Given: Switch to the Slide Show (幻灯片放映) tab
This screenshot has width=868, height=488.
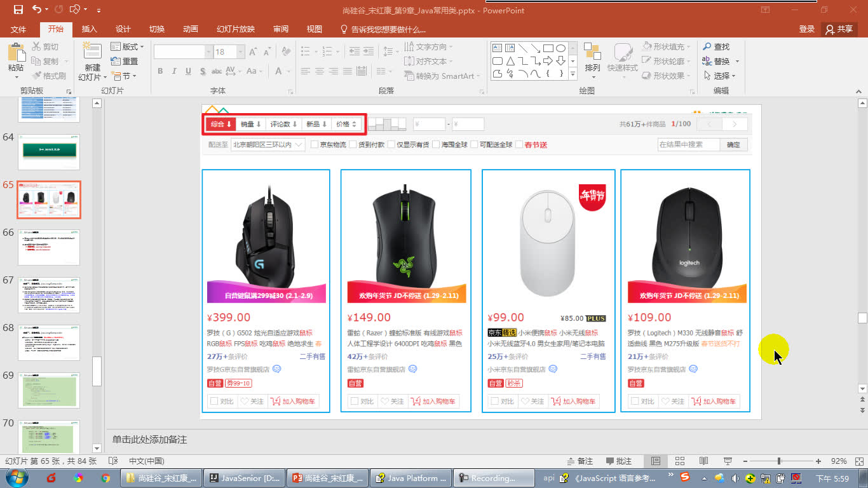Looking at the screenshot, I should [x=236, y=29].
